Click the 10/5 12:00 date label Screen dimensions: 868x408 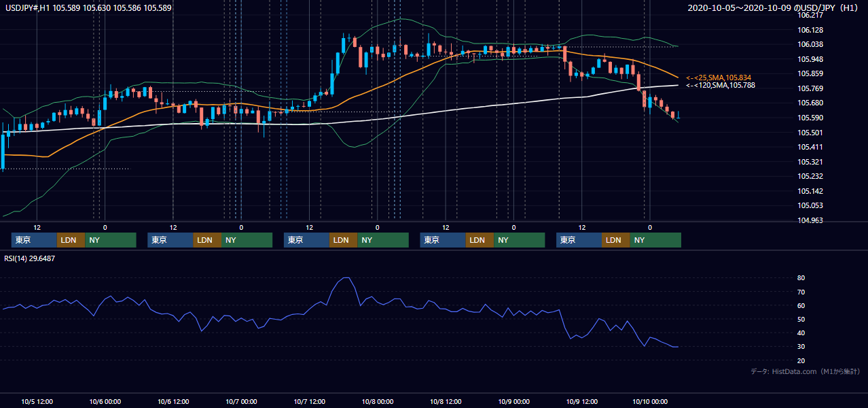pos(37,402)
